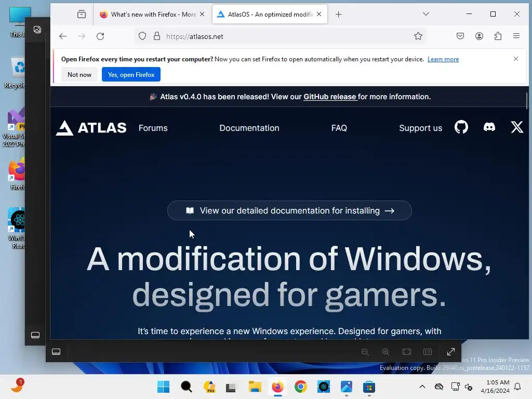
Task: Click the webpage vertical scrollbar
Action: point(527,101)
